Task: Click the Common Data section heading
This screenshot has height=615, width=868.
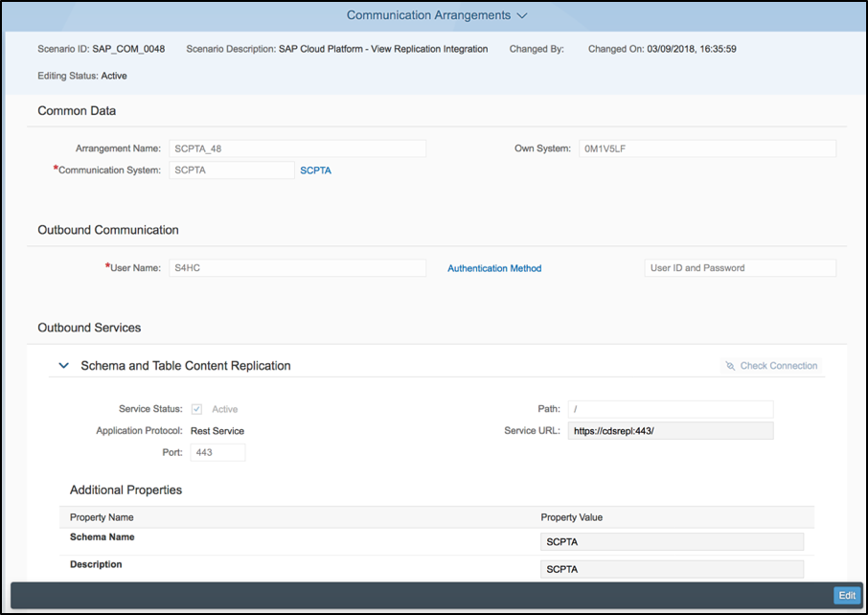Action: point(77,111)
